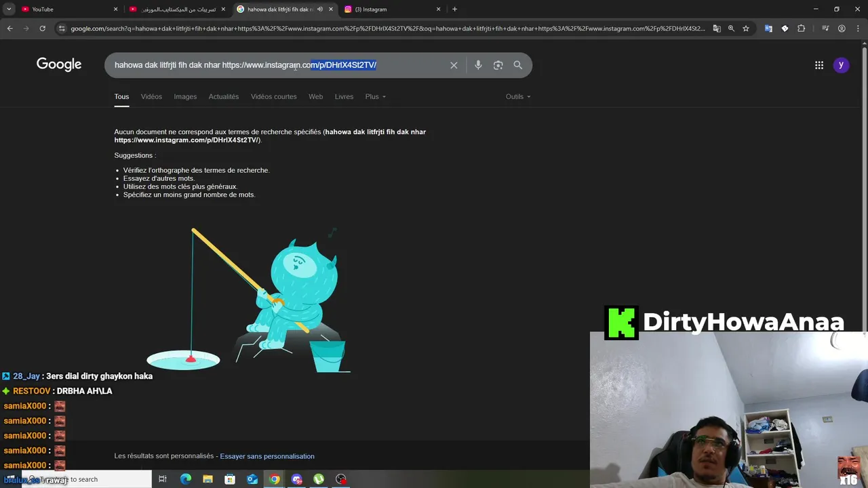The image size is (868, 488).
Task: Open the Extensions puzzle icon
Action: point(802,28)
